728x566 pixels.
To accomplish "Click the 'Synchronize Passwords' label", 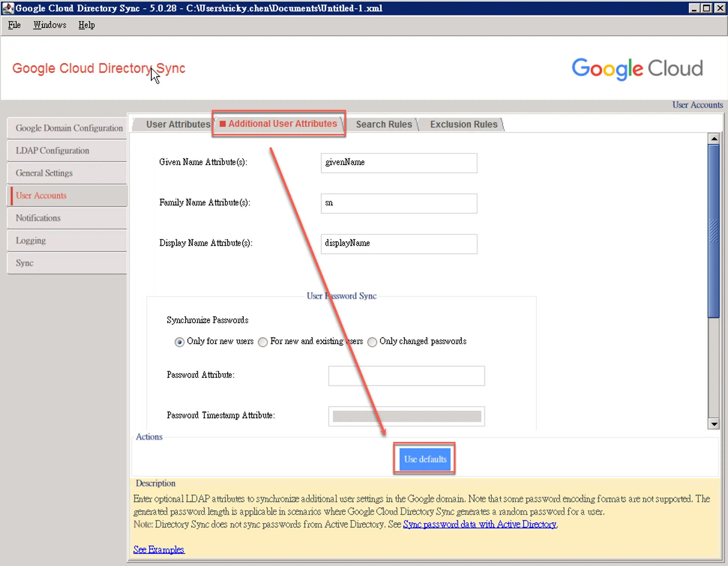I will 207,320.
